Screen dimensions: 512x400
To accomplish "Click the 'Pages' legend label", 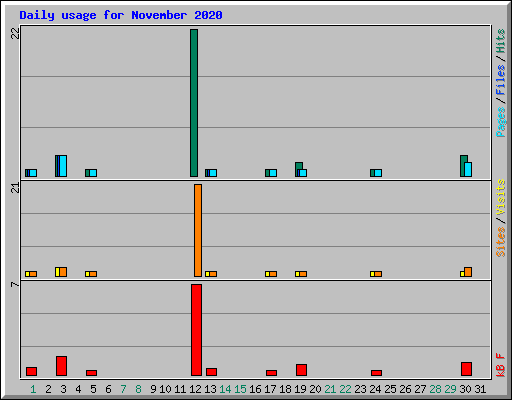I will (x=500, y=122).
